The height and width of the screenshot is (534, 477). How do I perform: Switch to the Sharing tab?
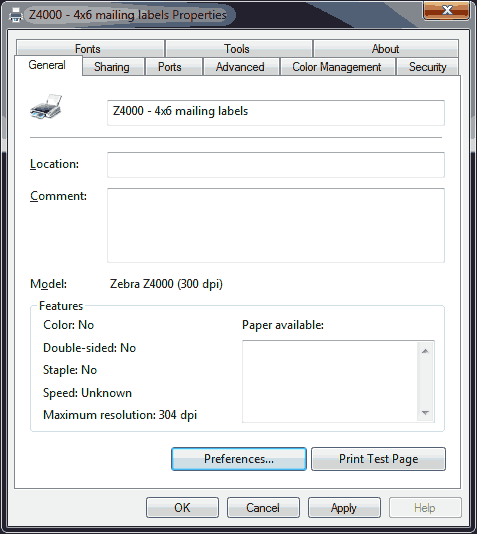pyautogui.click(x=114, y=67)
